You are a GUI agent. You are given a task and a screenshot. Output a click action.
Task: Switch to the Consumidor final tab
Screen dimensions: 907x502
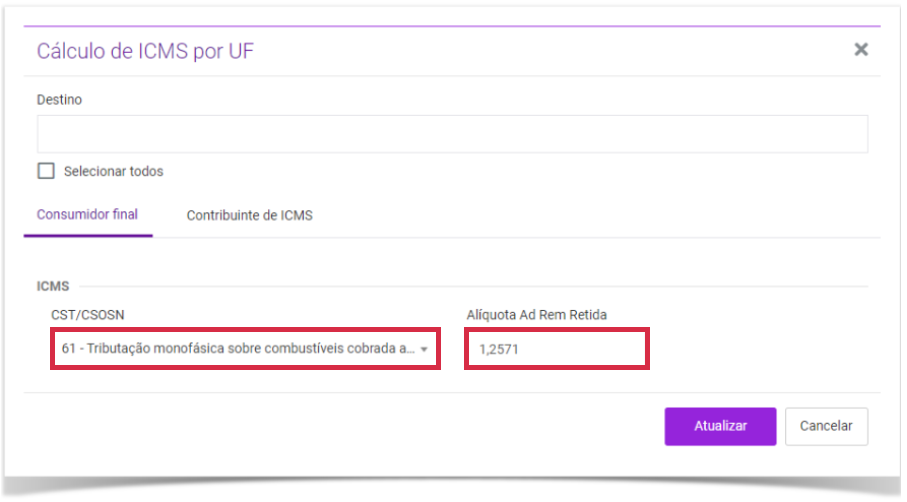pyautogui.click(x=87, y=215)
